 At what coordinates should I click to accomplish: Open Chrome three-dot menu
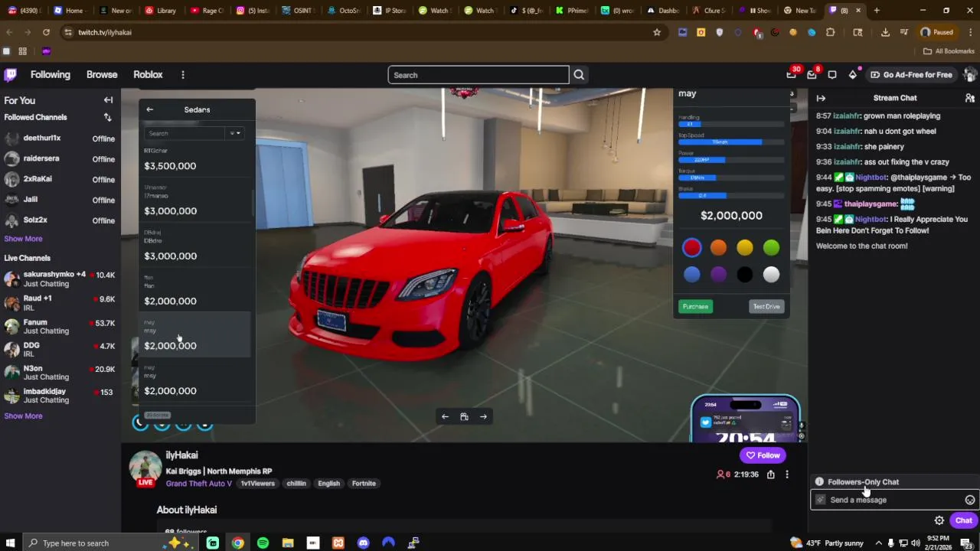point(970,32)
